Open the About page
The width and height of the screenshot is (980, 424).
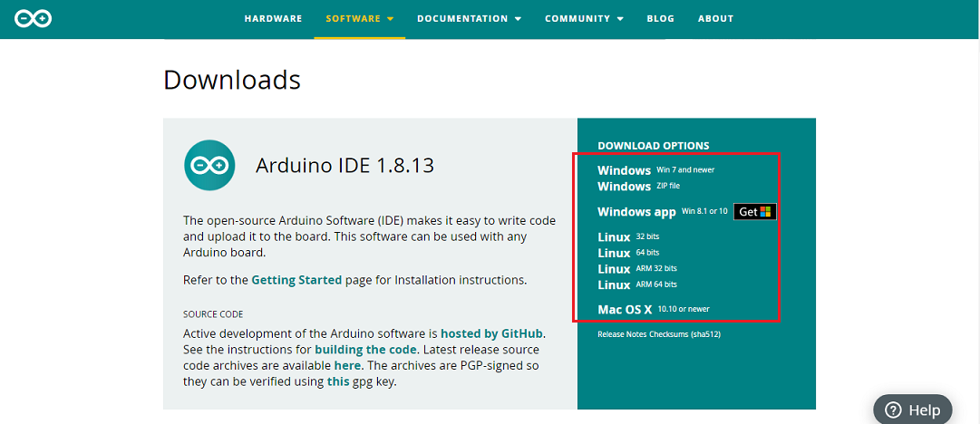[x=715, y=19]
